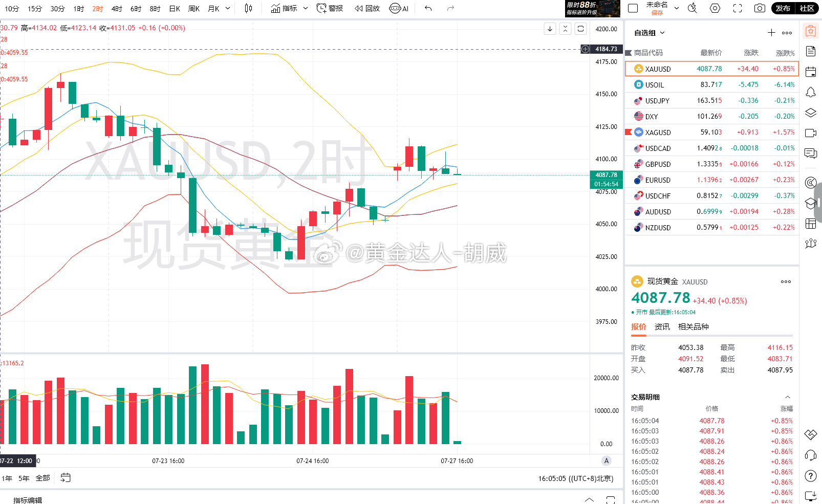
Task: Select the XAGUSD row in watchlist
Action: coord(711,132)
